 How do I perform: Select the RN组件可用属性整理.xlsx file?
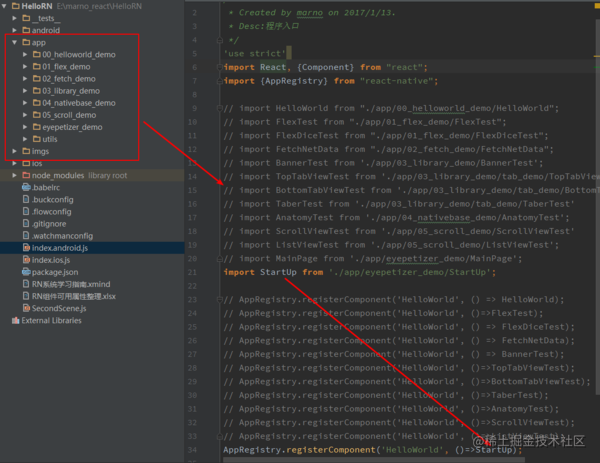[74, 296]
